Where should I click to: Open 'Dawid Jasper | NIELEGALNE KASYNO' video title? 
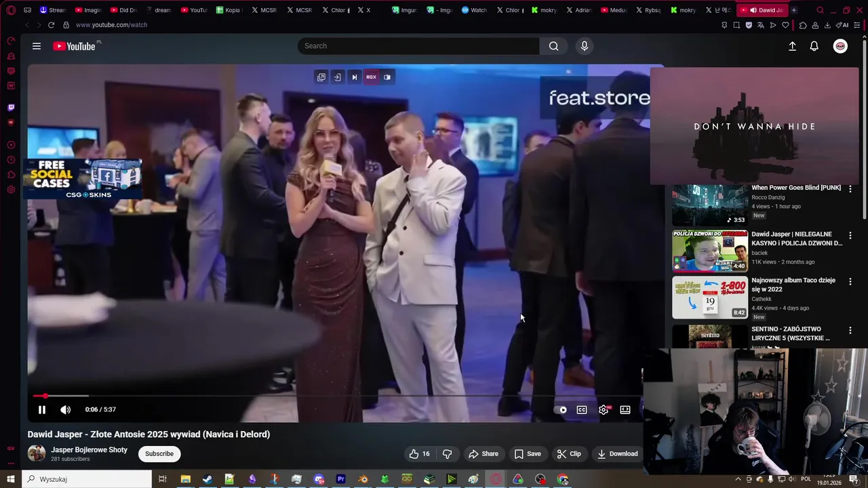(797, 239)
